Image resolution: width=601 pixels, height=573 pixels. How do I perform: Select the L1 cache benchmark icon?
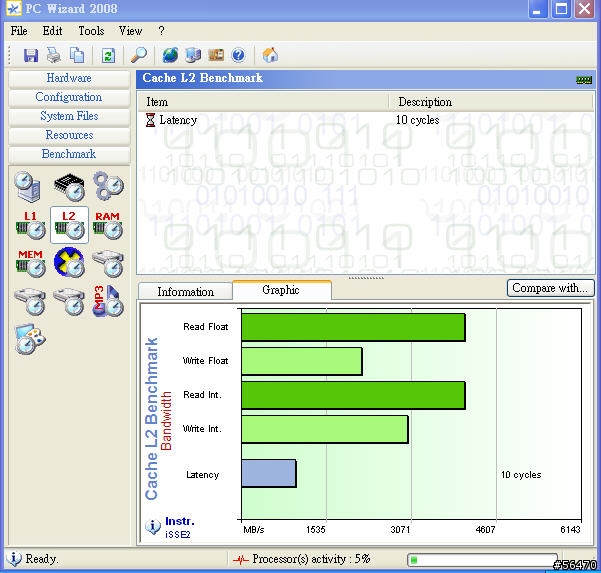[x=30, y=225]
